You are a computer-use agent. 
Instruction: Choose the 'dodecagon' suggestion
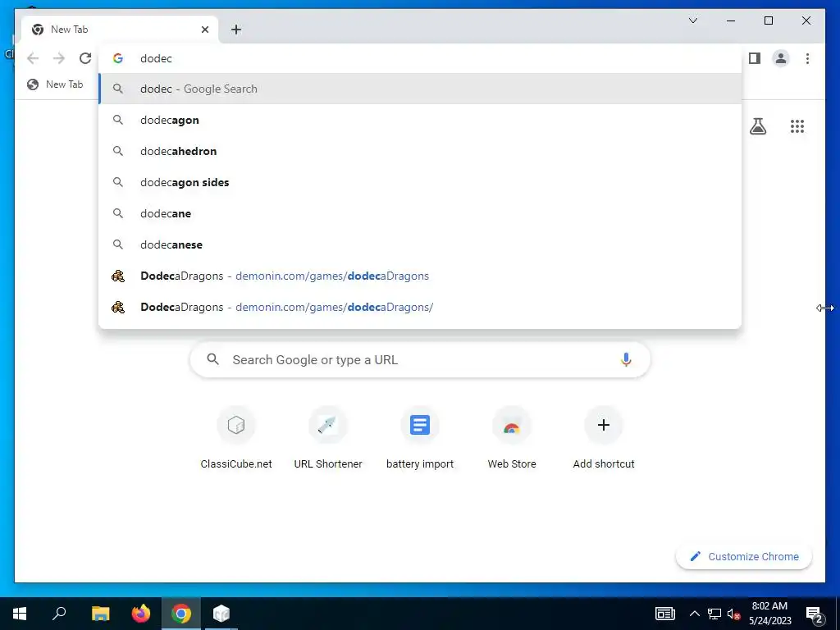click(x=420, y=120)
